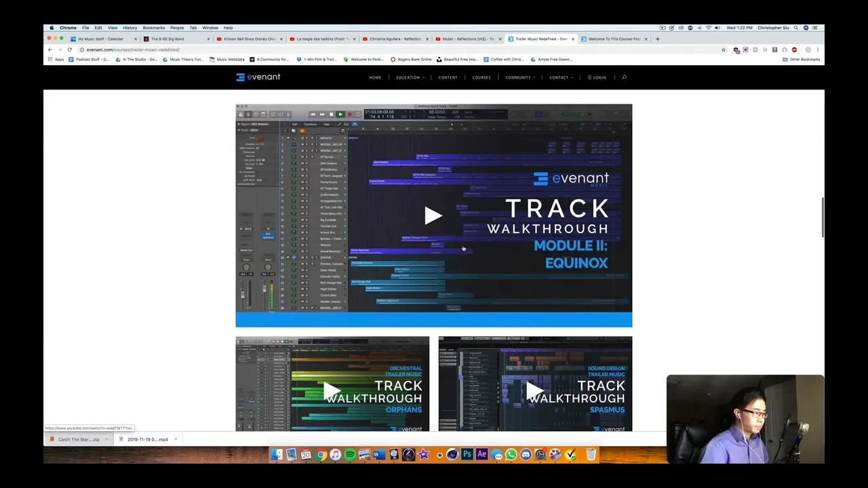Open the Edit menu
The width and height of the screenshot is (868, 488).
point(98,28)
